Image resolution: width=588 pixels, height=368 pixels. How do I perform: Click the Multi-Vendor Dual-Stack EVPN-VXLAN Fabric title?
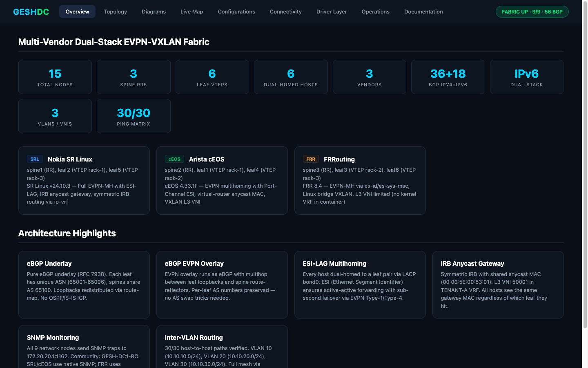(114, 42)
